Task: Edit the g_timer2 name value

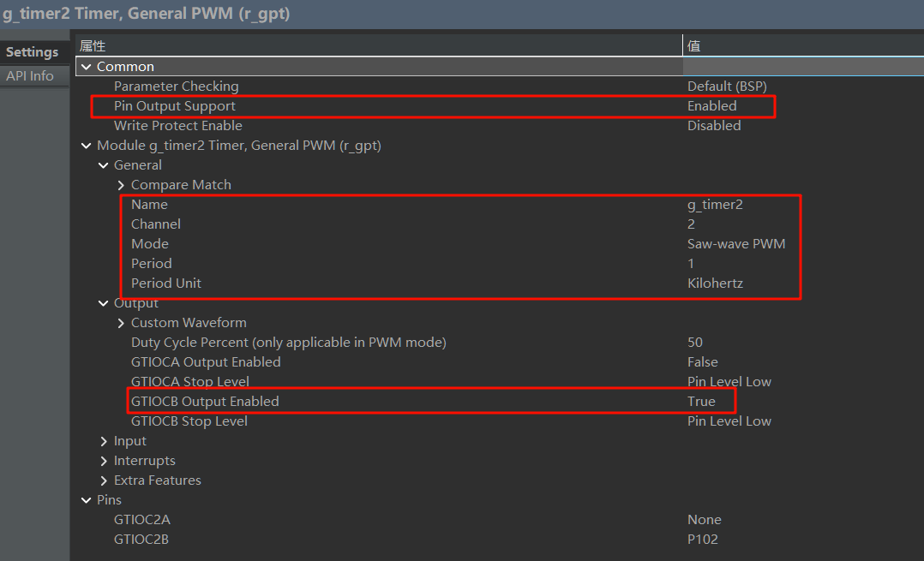Action: coord(715,204)
